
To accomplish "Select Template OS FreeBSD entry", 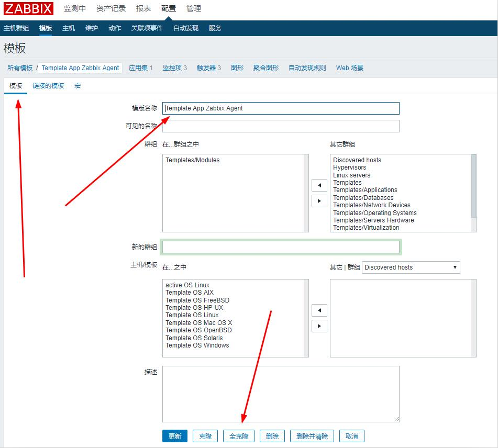I will [x=197, y=300].
